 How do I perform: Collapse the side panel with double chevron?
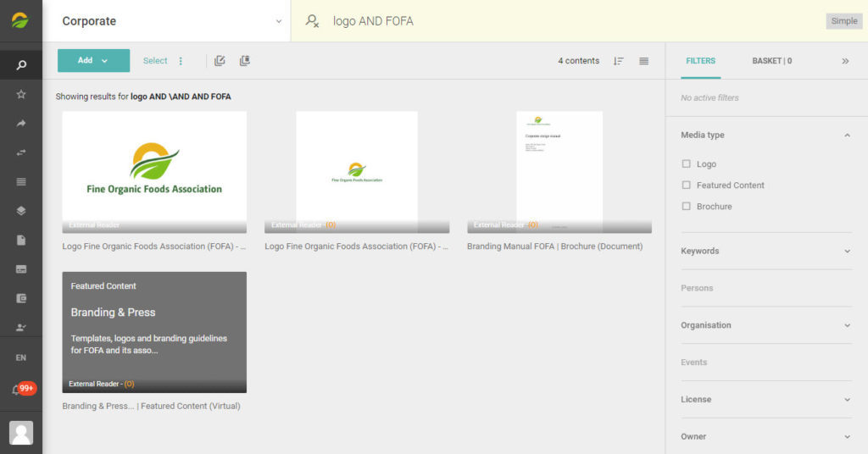tap(845, 61)
